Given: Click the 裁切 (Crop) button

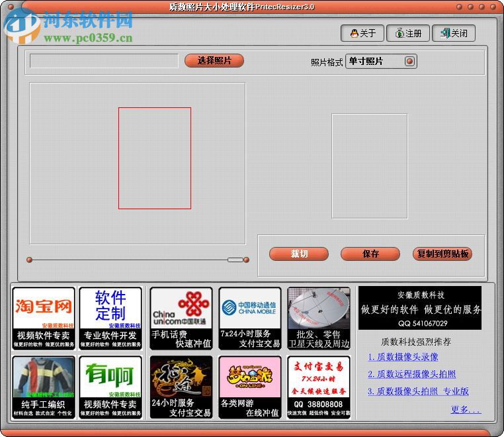Looking at the screenshot, I should pos(299,254).
